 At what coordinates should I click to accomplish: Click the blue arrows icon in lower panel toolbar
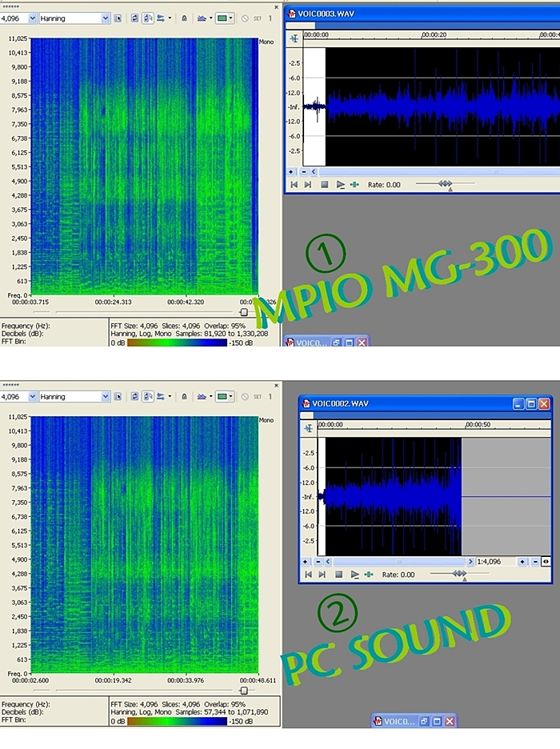coord(161,396)
